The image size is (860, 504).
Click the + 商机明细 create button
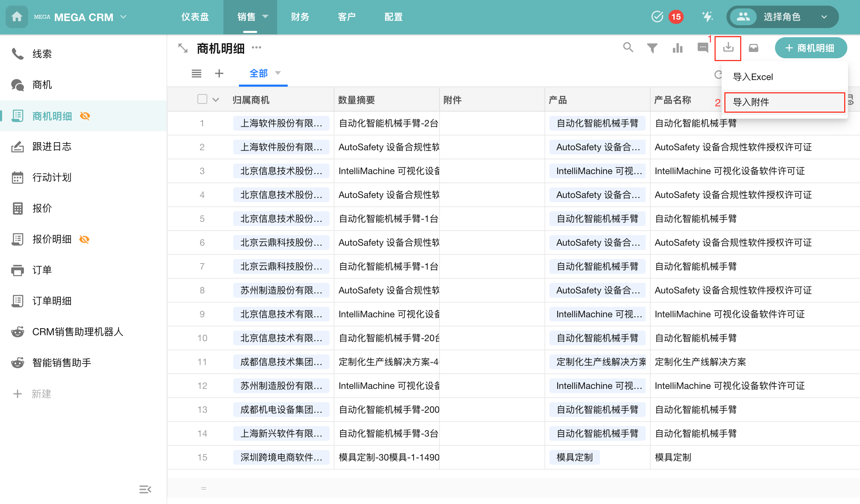[810, 48]
